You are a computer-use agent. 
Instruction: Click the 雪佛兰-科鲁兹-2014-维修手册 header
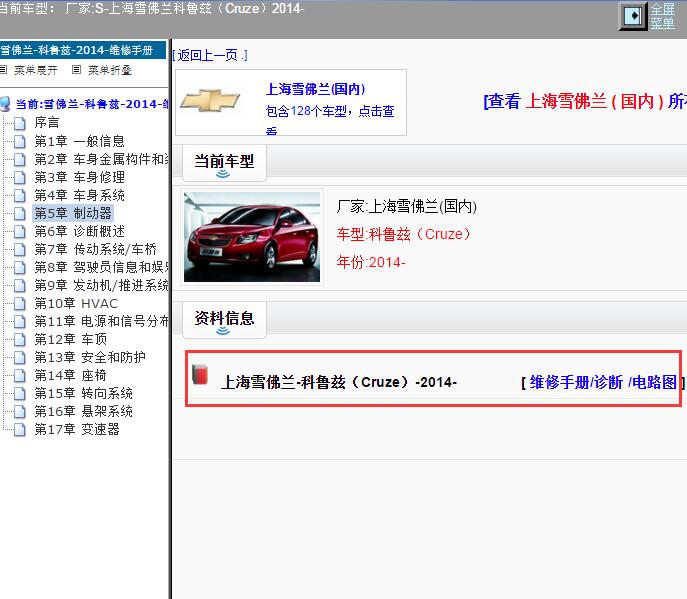coord(82,50)
